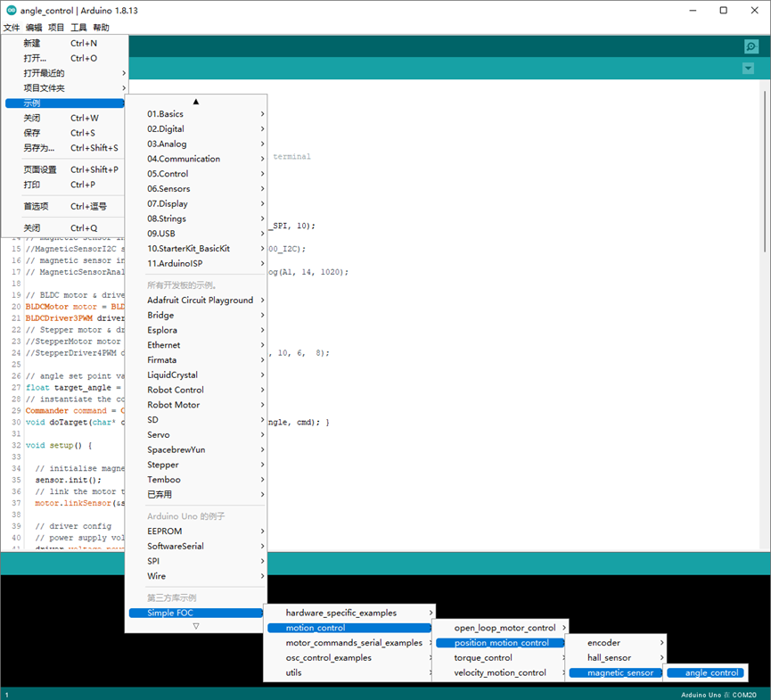Open the 项目 menu

pos(56,28)
